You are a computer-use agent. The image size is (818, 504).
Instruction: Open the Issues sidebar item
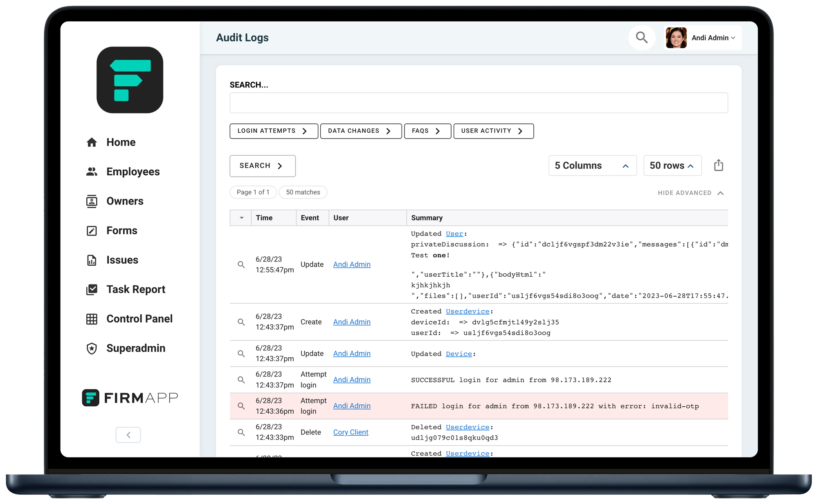(122, 260)
